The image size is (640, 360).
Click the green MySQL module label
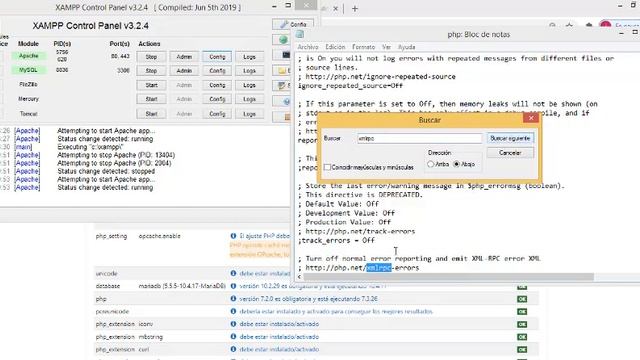pyautogui.click(x=29, y=70)
